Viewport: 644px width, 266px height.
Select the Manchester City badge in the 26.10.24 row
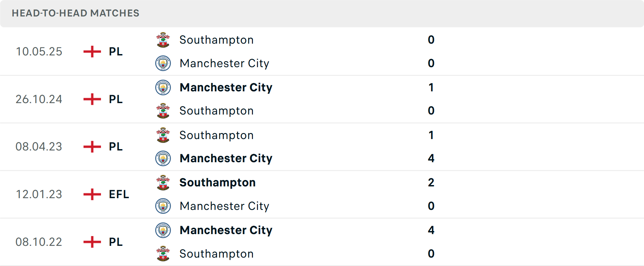[163, 87]
